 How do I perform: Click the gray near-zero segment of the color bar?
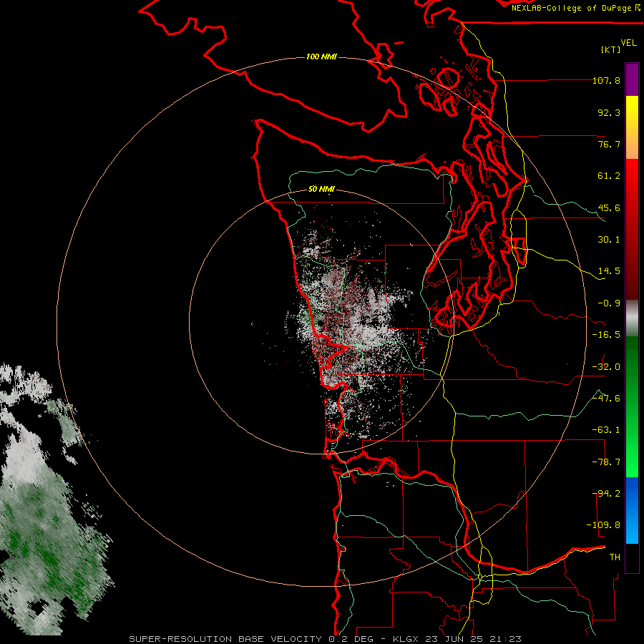[632, 318]
